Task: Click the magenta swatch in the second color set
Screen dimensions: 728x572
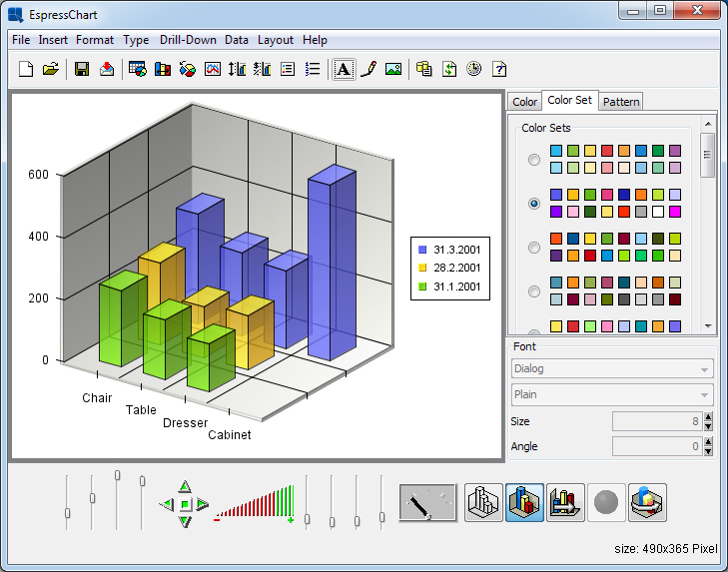Action: click(675, 212)
